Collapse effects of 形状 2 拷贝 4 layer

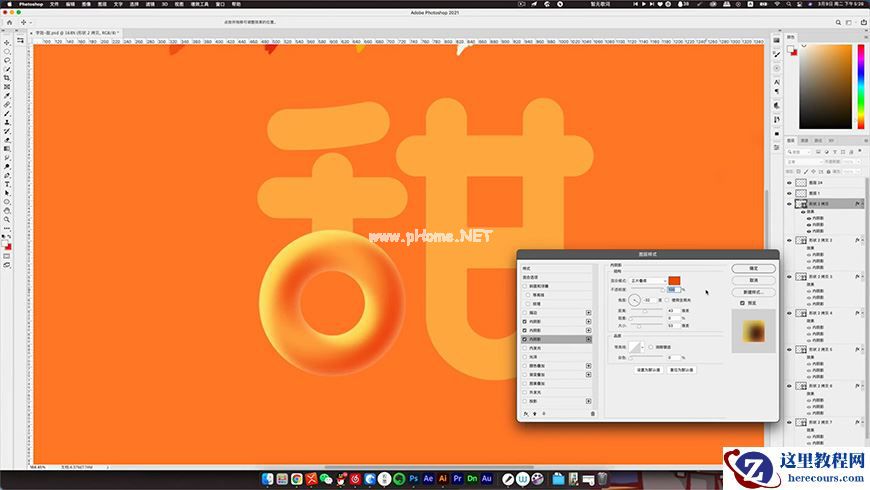point(862,313)
